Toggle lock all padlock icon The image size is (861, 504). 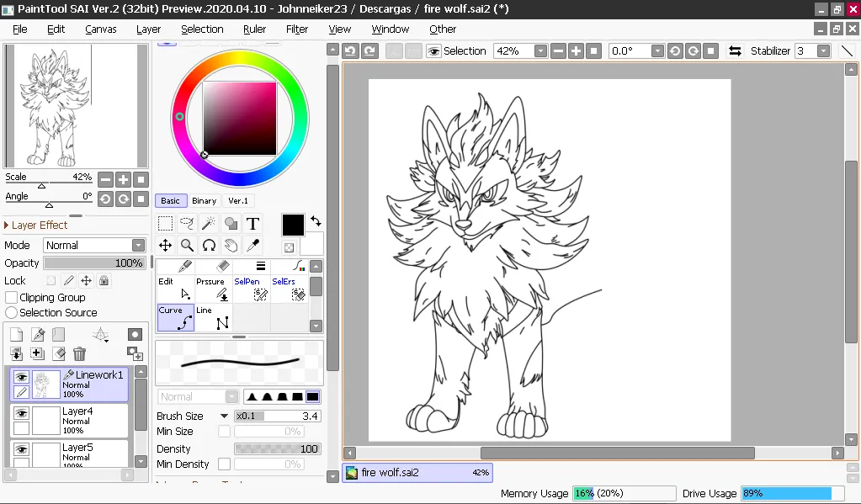(104, 280)
